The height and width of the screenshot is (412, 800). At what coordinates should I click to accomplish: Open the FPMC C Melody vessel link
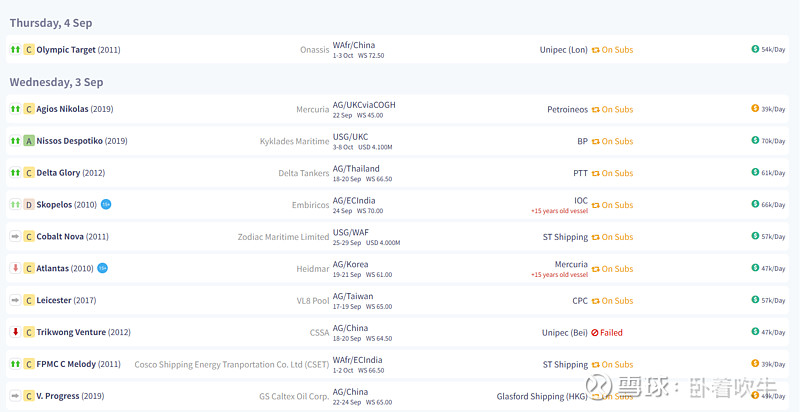pyautogui.click(x=66, y=364)
